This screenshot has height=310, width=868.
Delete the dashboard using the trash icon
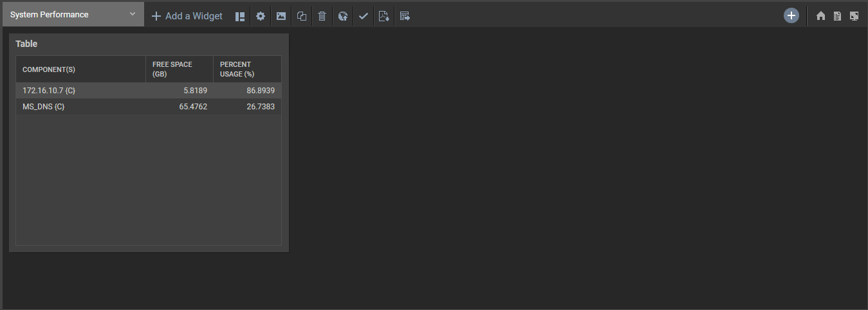pos(322,16)
